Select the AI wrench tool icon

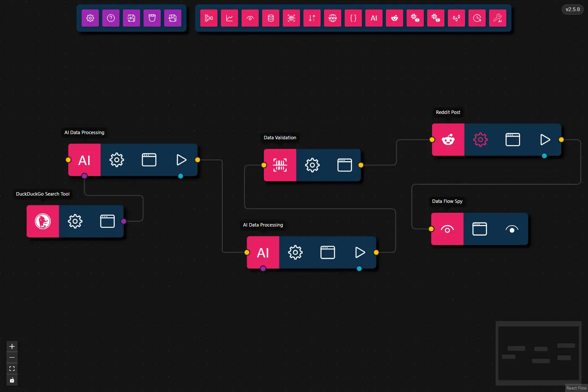(x=497, y=18)
